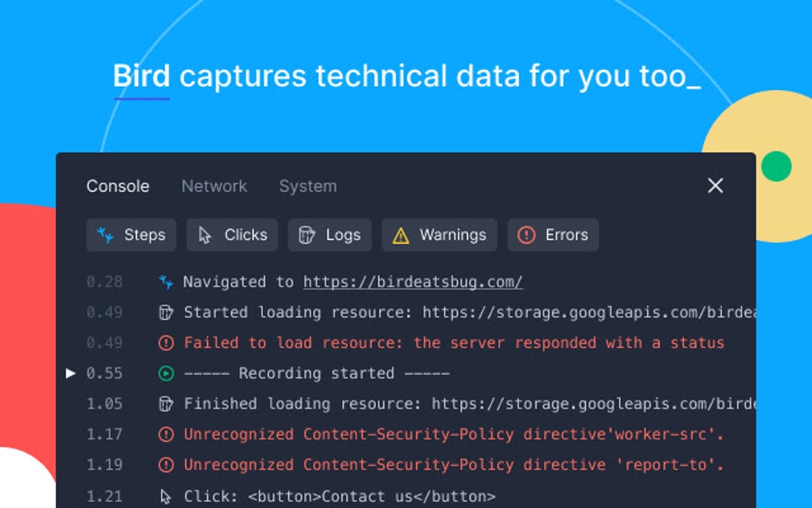Toggle the Steps filter

click(x=131, y=235)
